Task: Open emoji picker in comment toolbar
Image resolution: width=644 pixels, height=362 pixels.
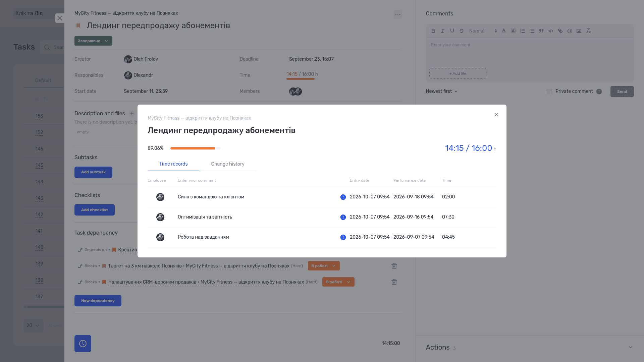Action: click(569, 31)
